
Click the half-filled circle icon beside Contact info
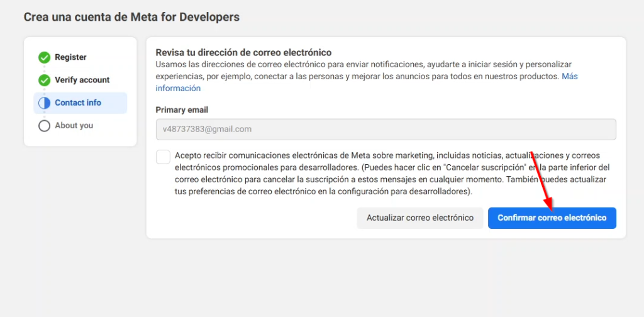tap(45, 103)
